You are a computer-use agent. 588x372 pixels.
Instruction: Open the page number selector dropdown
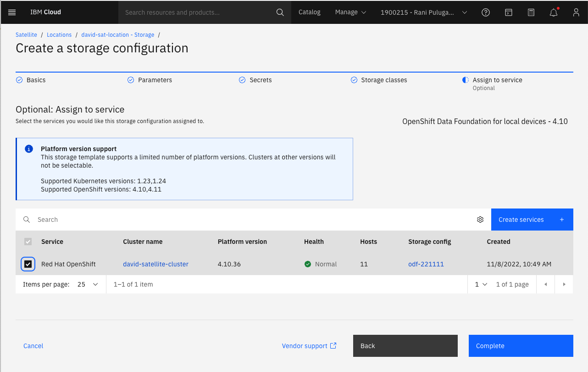click(x=481, y=284)
